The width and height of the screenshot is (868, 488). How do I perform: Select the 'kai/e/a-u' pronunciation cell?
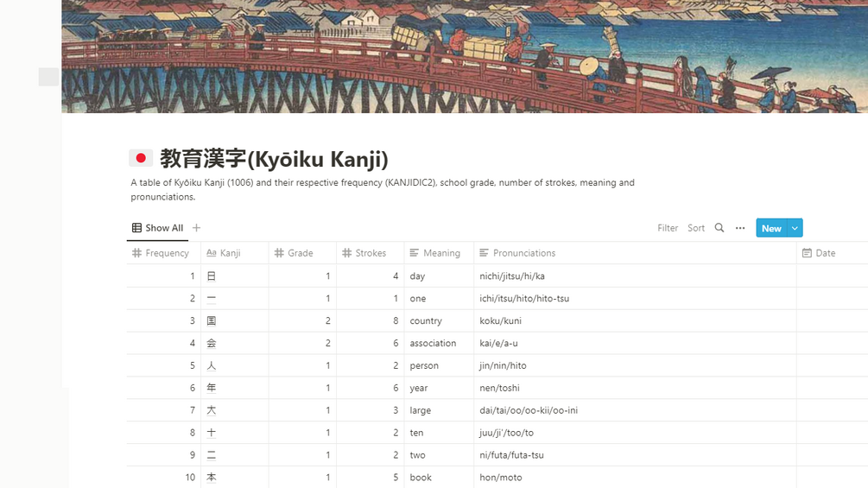coord(635,343)
